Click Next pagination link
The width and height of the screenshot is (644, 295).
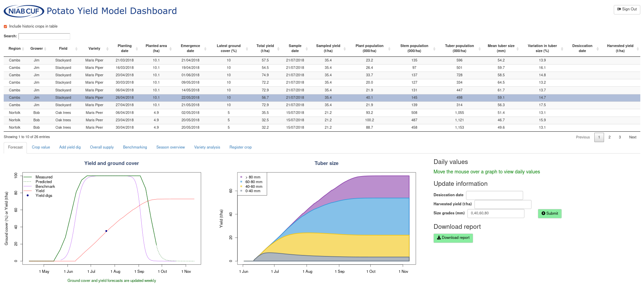[633, 137]
